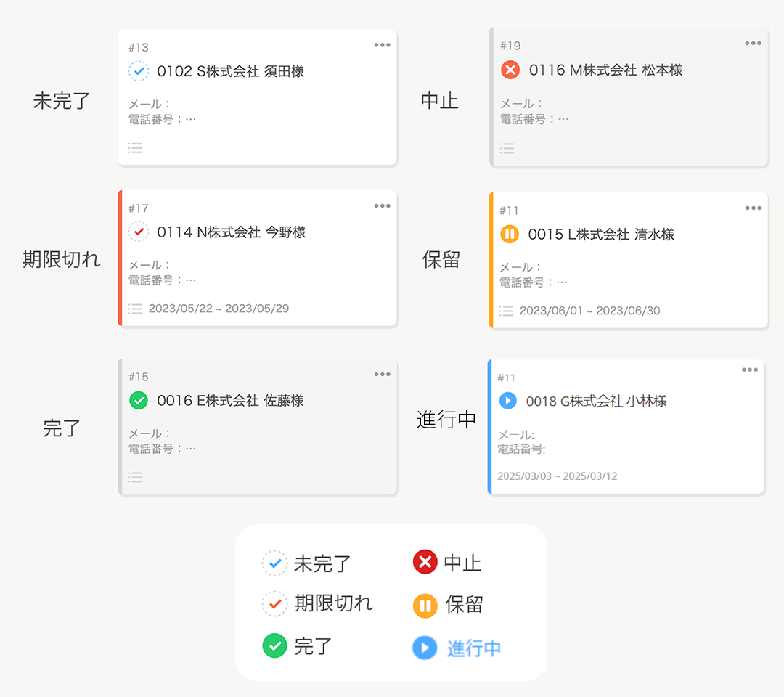Click the 進行中 link in the legend
Viewport: 784px width, 697px height.
[475, 648]
